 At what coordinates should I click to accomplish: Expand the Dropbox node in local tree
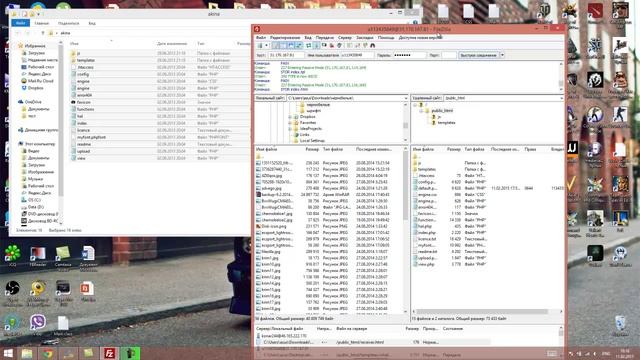pos(290,117)
